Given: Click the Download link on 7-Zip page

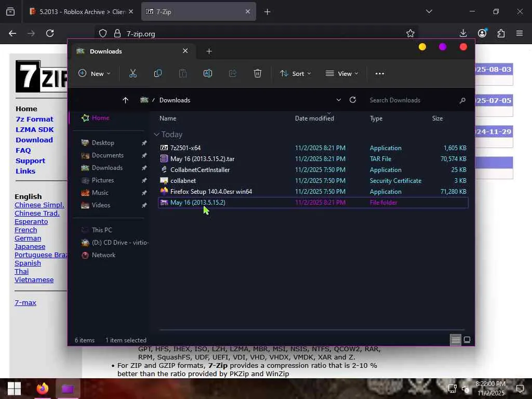Looking at the screenshot, I should (x=34, y=140).
